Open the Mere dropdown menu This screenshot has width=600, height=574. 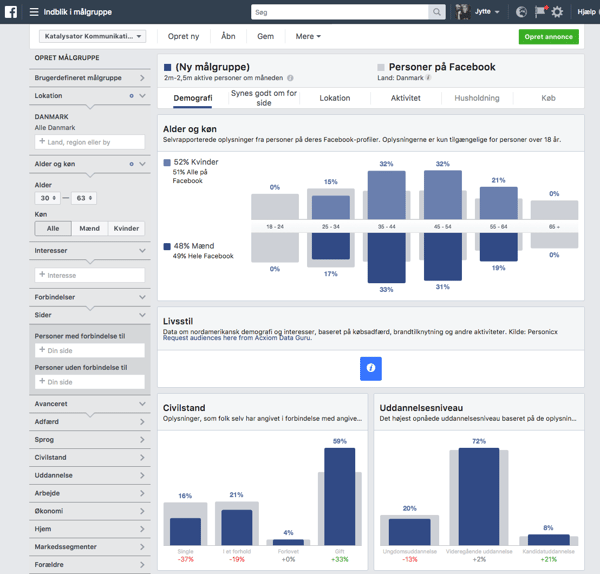point(308,36)
